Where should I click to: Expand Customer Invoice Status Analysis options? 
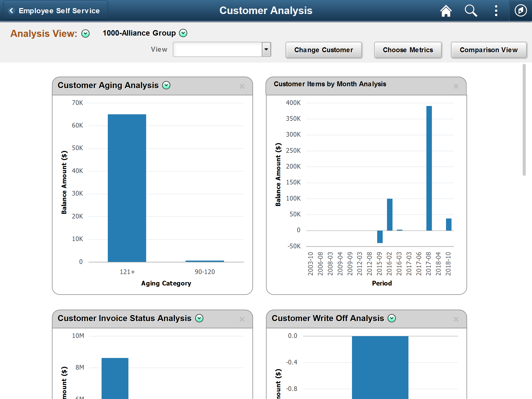(199, 318)
